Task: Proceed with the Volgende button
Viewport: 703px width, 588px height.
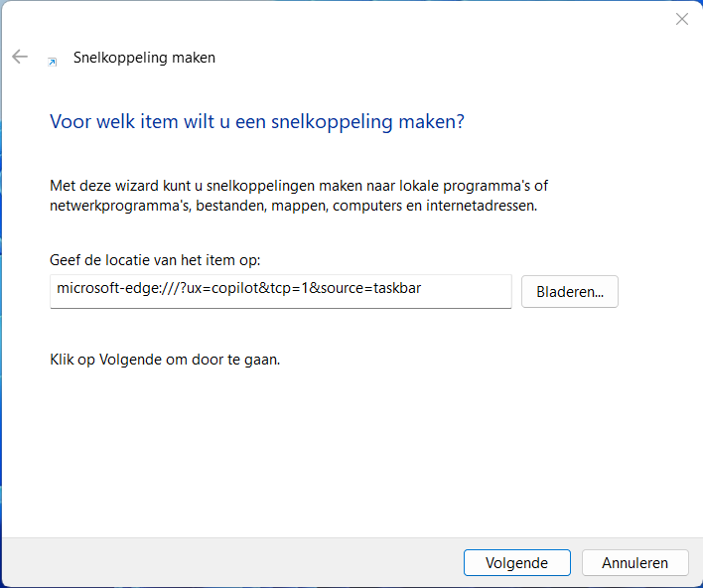Action: click(516, 562)
